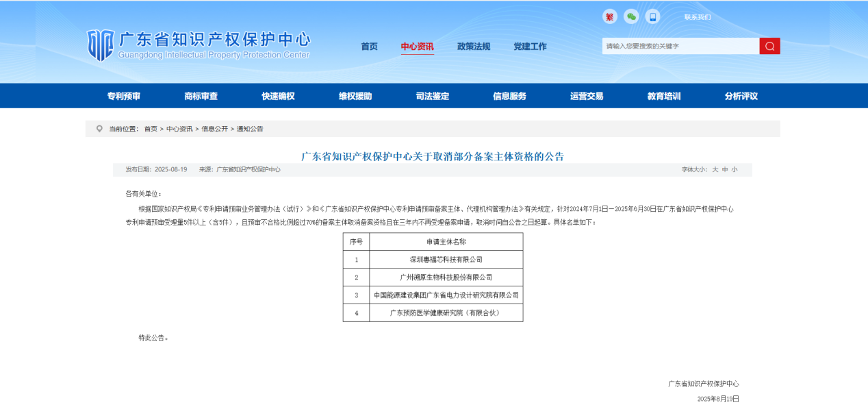Go to 首页 in top navigation
The height and width of the screenshot is (420, 868).
(x=369, y=47)
